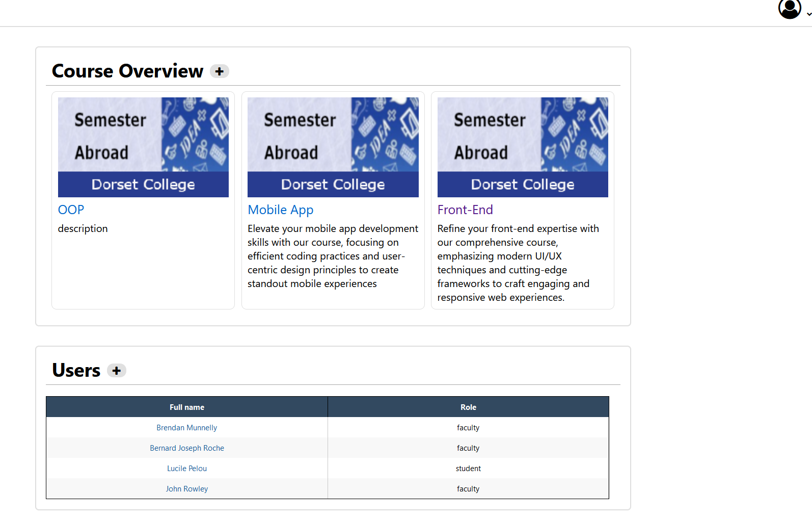
Task: Select the Mobile App course description text
Action: point(333,256)
